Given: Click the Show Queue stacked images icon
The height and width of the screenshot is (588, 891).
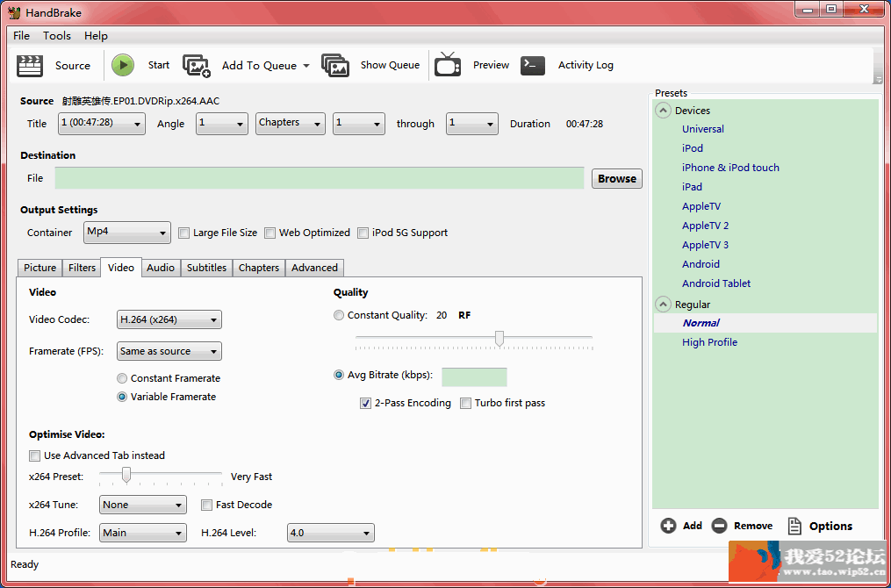Looking at the screenshot, I should 335,65.
